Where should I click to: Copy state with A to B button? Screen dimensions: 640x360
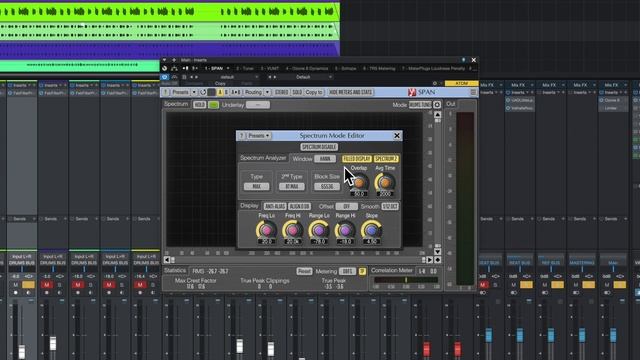[x=236, y=92]
